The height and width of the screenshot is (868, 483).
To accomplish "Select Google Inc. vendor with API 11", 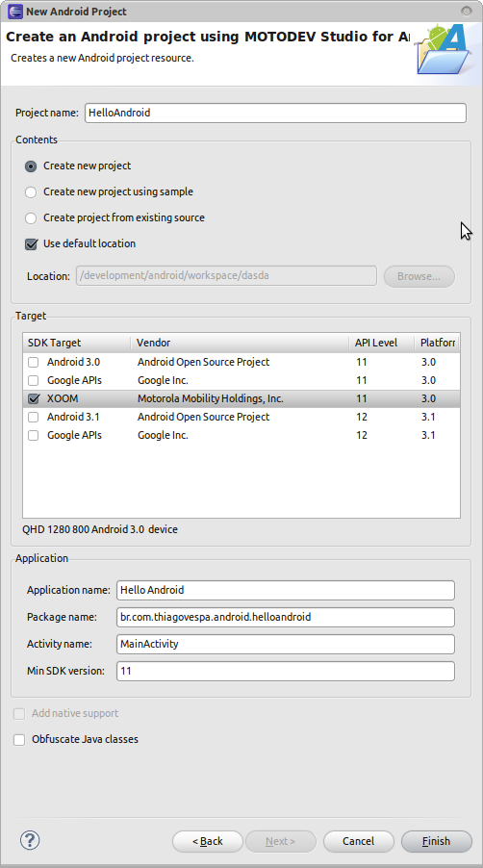I will [163, 380].
